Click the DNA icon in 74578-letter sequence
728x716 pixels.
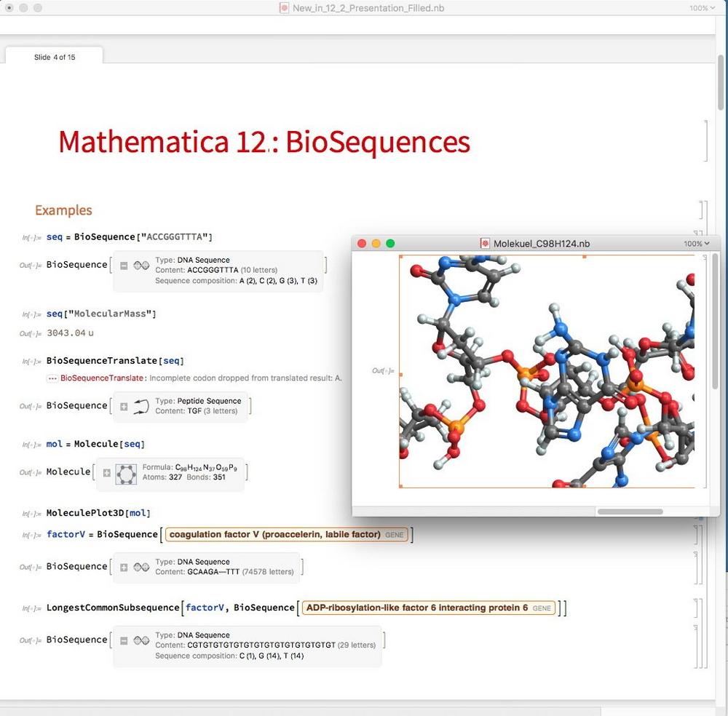tap(141, 568)
